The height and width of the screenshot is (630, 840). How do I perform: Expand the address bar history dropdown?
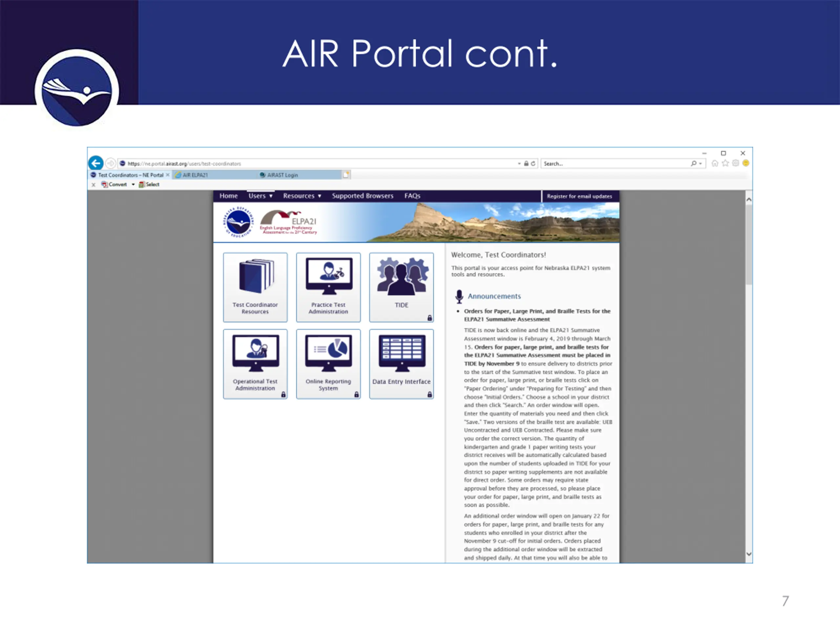(x=519, y=164)
